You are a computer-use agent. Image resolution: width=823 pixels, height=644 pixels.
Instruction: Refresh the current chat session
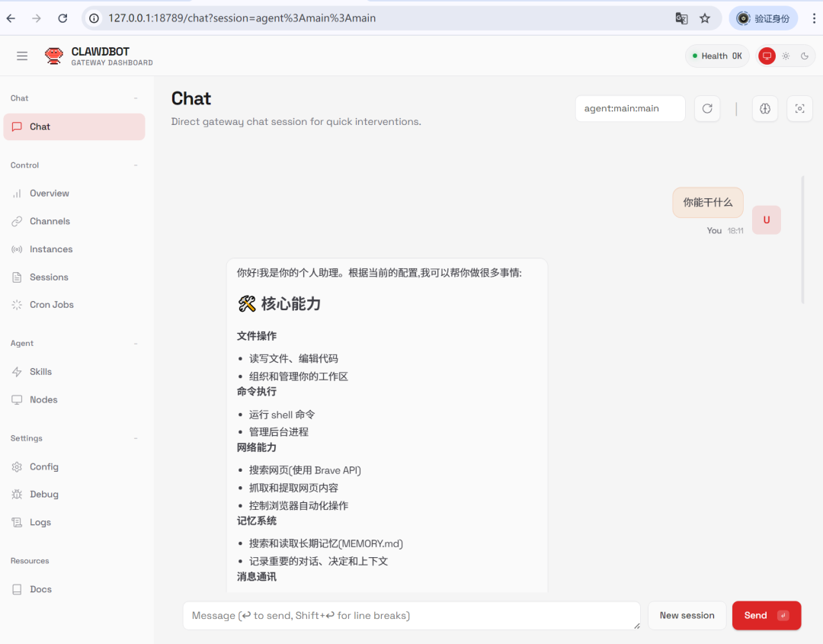point(706,108)
